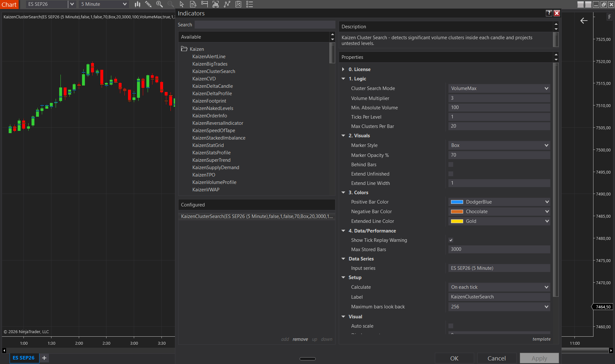Enable the Behind Bars checkbox

click(x=451, y=165)
